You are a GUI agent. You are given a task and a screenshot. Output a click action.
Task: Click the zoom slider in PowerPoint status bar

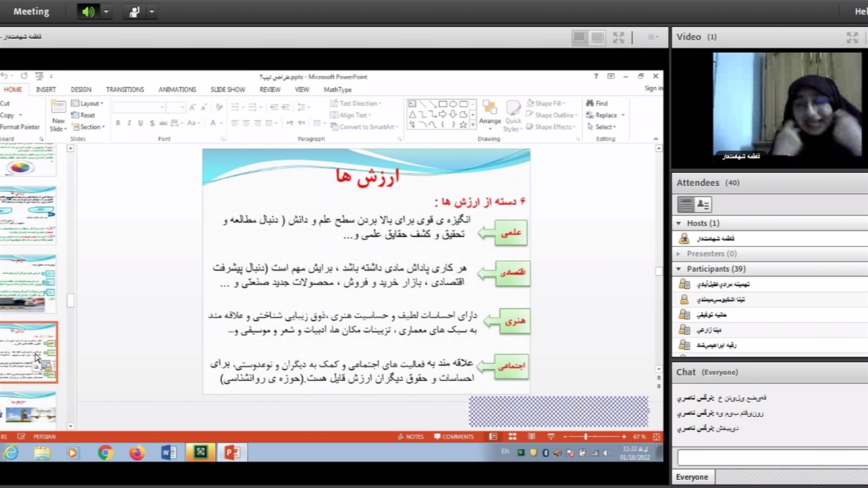(586, 436)
